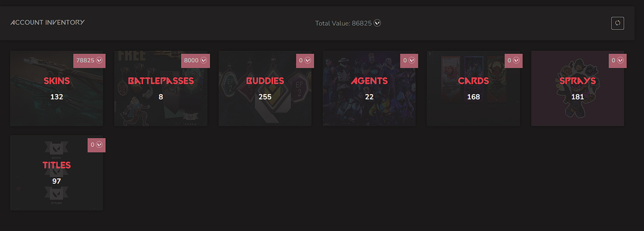Click the currency icon on Sprays badge

(620, 60)
